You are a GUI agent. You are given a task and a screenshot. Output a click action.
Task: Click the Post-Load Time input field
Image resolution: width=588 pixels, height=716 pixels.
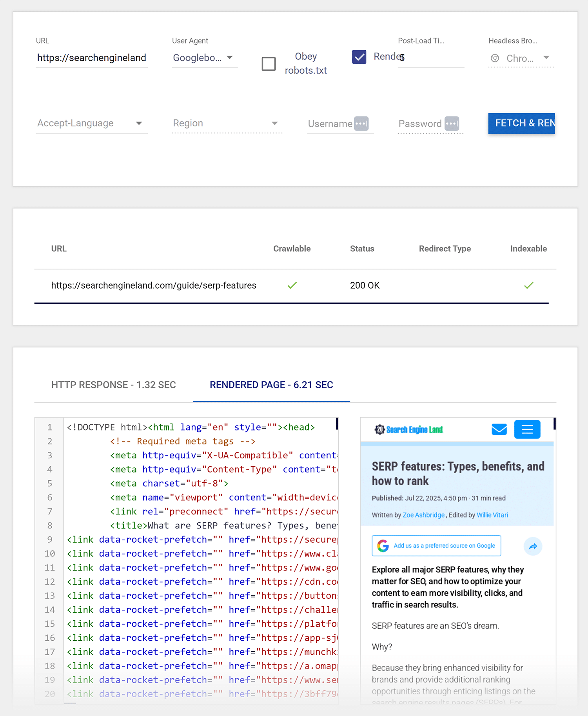[x=431, y=58]
